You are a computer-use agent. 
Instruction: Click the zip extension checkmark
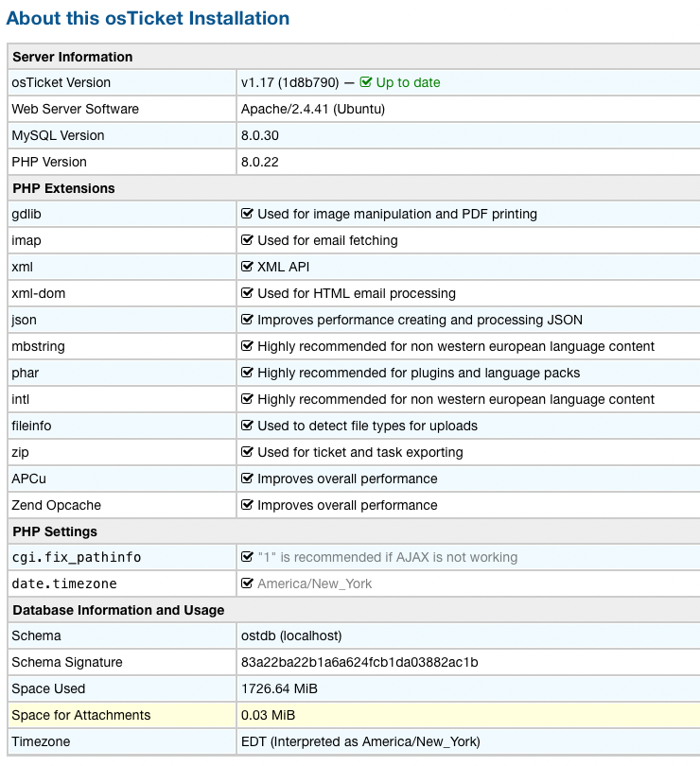248,452
